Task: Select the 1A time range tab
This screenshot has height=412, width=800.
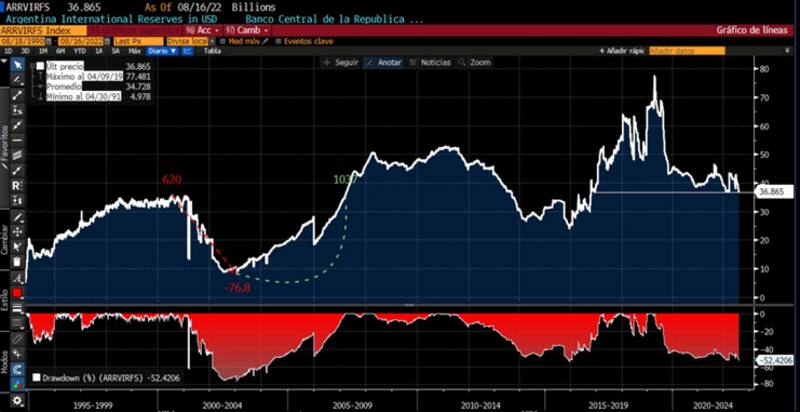Action: click(x=98, y=50)
